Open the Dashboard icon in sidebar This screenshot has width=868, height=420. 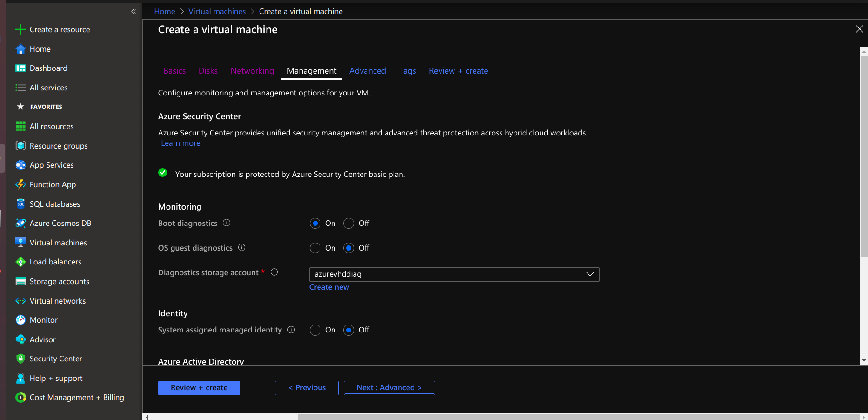20,68
